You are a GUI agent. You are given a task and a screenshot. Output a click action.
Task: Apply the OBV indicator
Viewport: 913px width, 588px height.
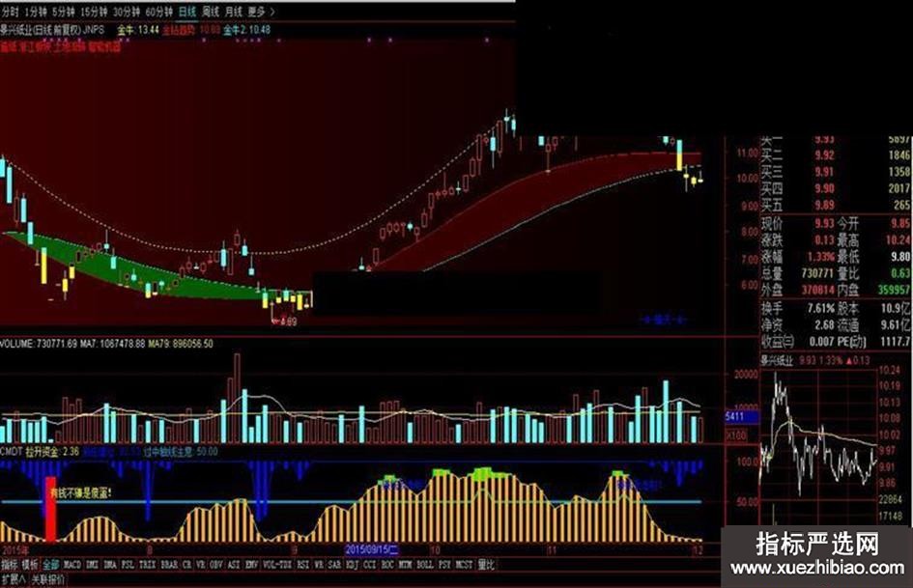216,565
